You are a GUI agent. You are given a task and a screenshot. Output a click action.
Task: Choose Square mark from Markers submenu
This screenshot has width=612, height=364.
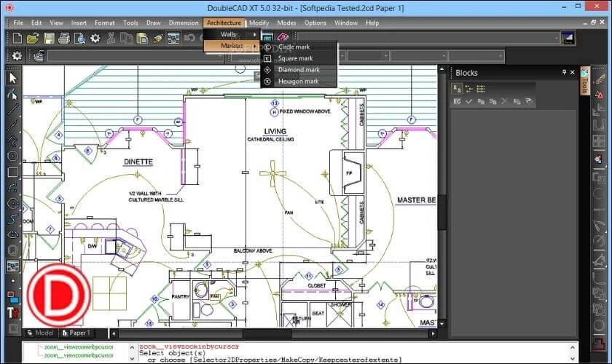(x=299, y=58)
